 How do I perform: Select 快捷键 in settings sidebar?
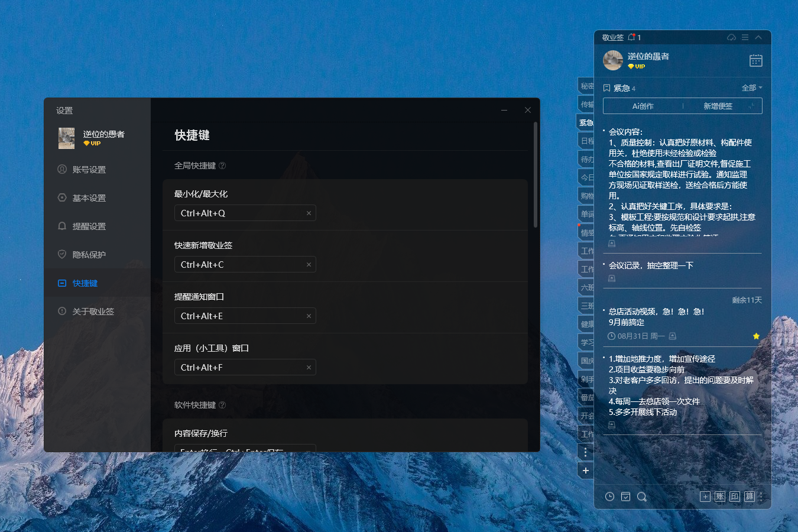pos(98,283)
